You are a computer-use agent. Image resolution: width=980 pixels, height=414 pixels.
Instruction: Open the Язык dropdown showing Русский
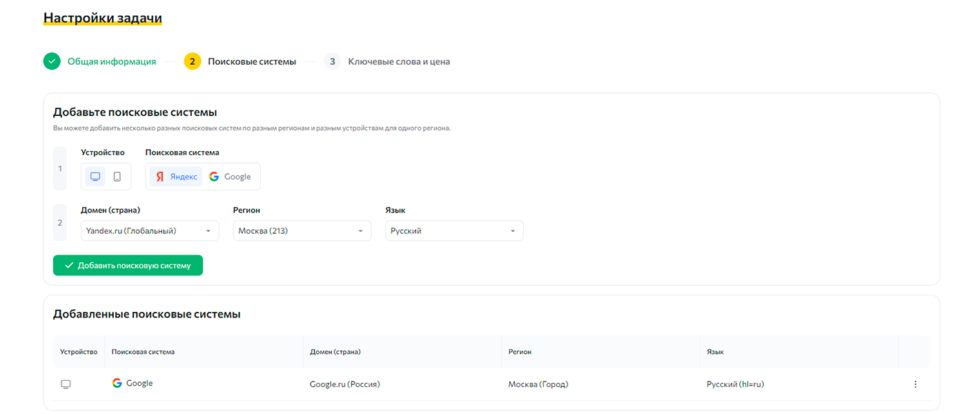(x=454, y=231)
